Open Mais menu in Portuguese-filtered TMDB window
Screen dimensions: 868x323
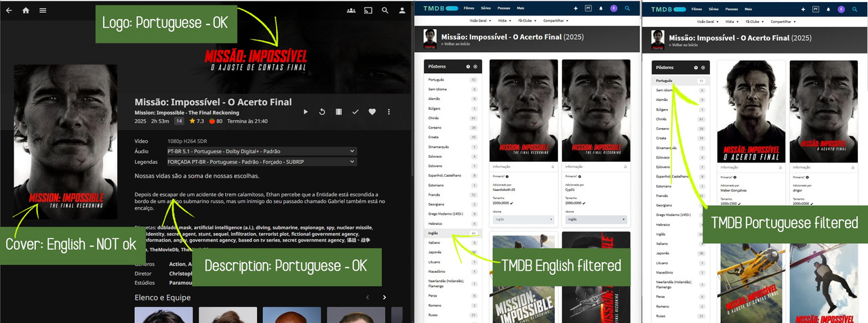pyautogui.click(x=749, y=8)
